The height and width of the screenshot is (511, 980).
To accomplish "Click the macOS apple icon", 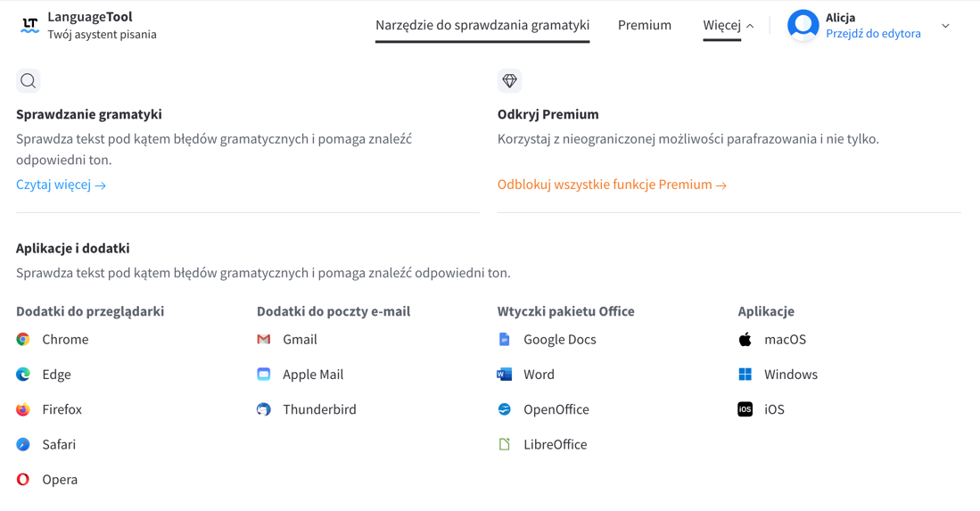I will [x=745, y=339].
